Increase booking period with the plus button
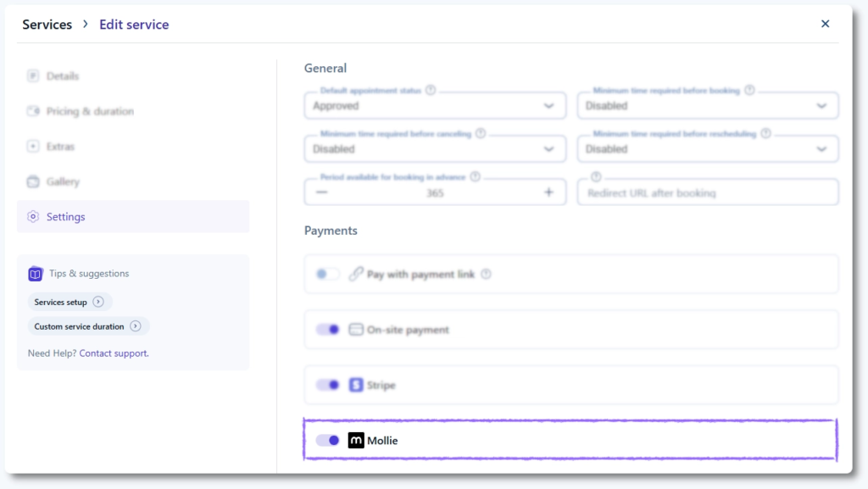The image size is (868, 489). coord(548,192)
